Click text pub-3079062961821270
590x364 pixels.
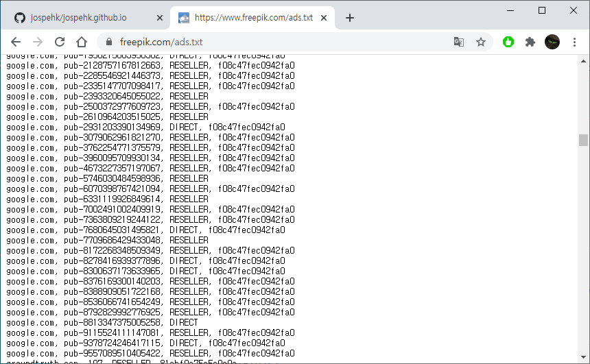point(113,137)
